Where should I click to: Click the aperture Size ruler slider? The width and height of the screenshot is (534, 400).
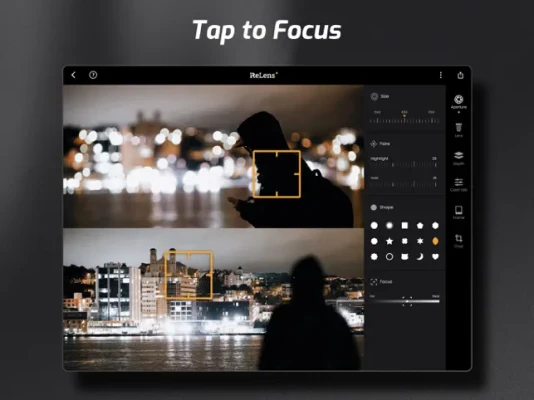click(x=405, y=120)
